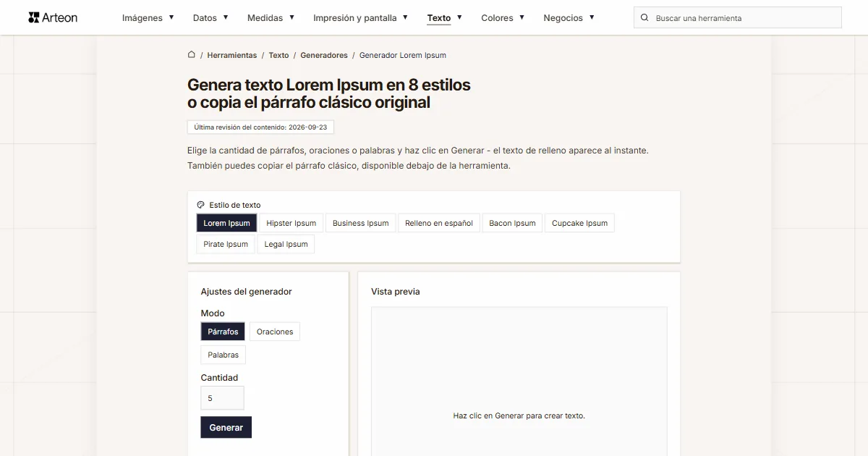
Task: Click the Vista previa text area
Action: pyautogui.click(x=519, y=381)
